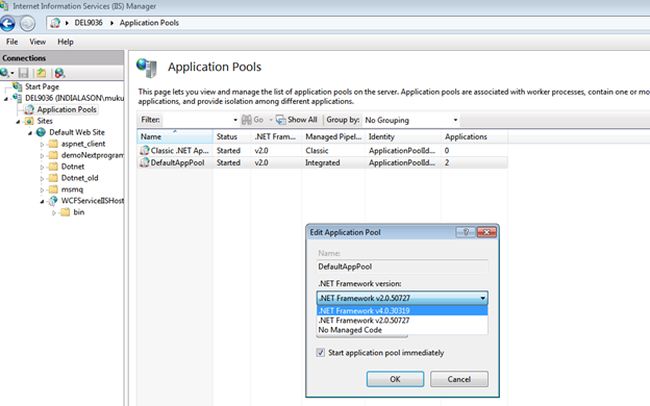Click into the Filter text field

[197, 120]
